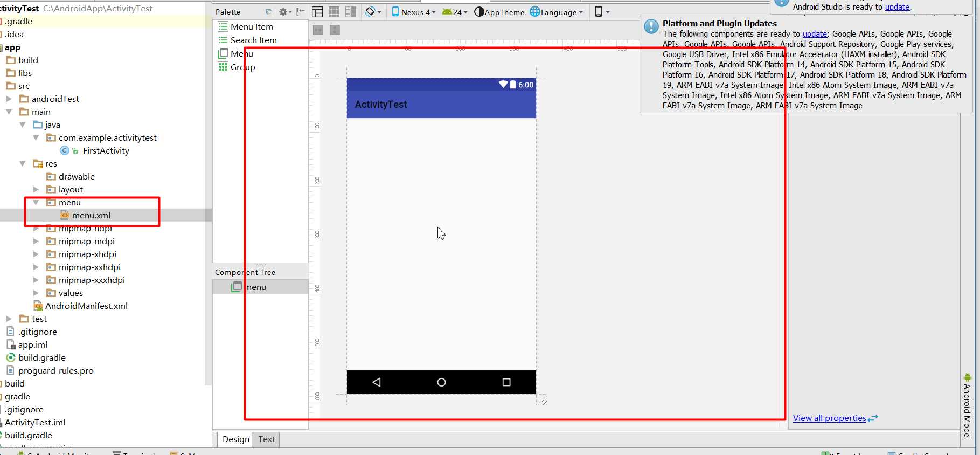
Task: Click the update link in Platform and Plugin Updates
Action: (815, 33)
